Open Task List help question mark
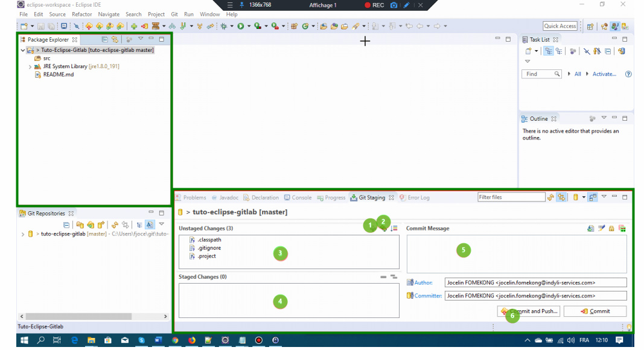The width and height of the screenshot is (644, 350). 628,74
